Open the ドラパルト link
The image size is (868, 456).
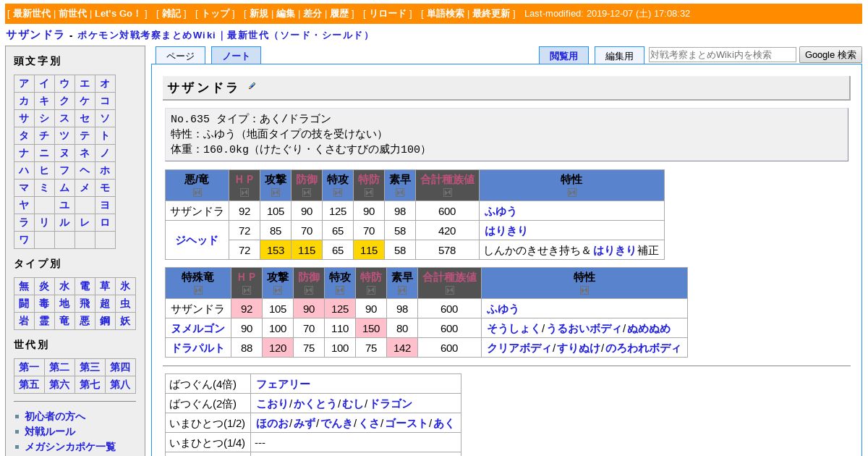click(197, 347)
